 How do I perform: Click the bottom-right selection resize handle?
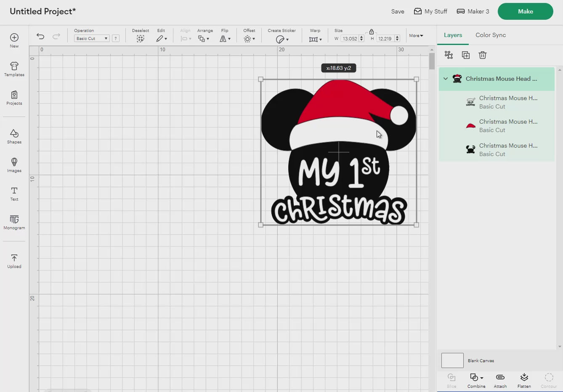coord(416,225)
